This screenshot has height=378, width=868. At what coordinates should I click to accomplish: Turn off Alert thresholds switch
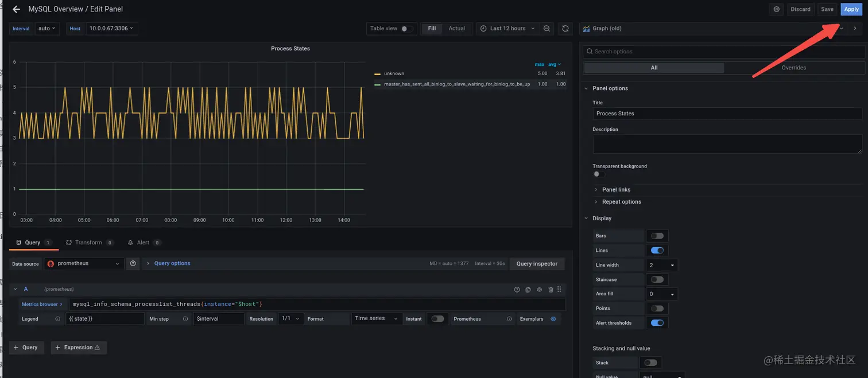click(x=657, y=323)
